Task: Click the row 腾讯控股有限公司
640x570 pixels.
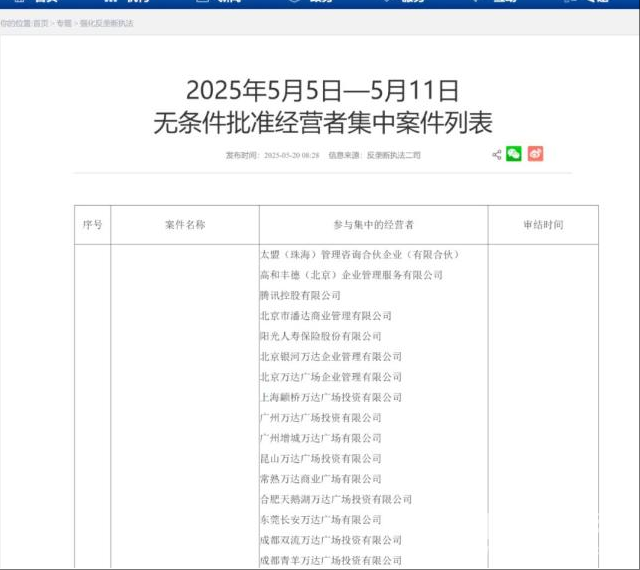Action: click(300, 296)
